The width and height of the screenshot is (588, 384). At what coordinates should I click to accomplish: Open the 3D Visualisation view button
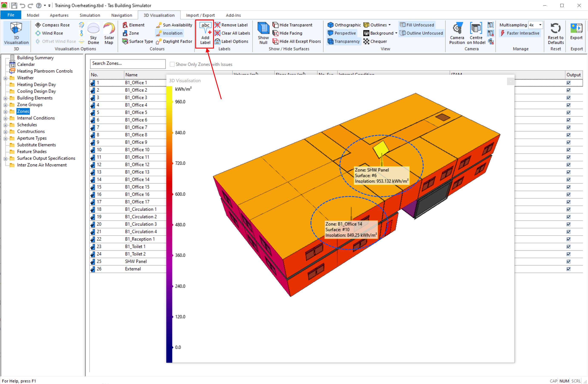[x=16, y=33]
